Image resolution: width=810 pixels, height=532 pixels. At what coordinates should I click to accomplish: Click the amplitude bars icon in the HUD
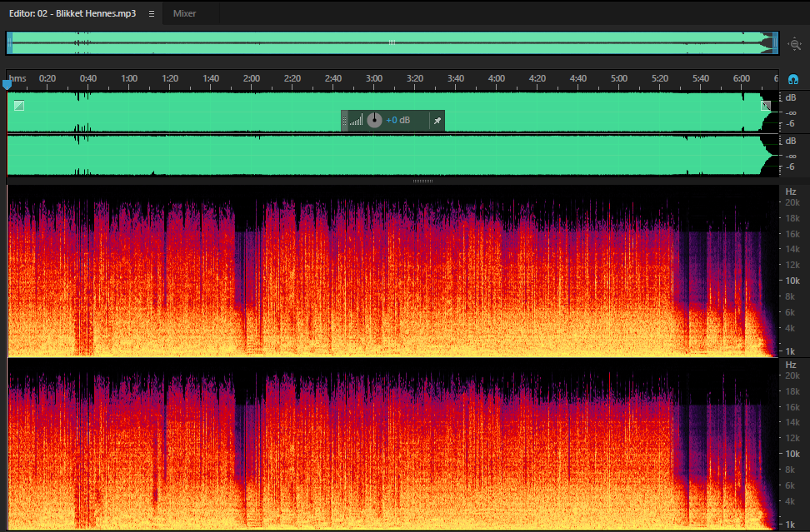[356, 121]
